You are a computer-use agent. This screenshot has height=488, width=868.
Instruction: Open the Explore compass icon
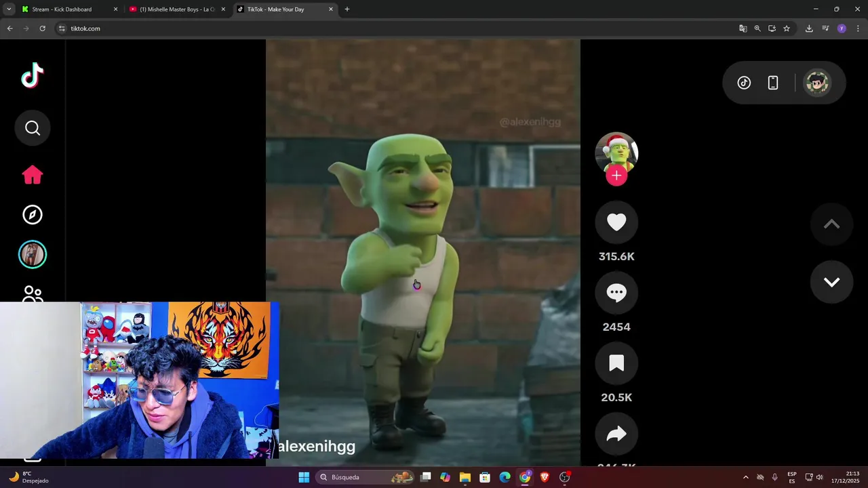pos(33,215)
